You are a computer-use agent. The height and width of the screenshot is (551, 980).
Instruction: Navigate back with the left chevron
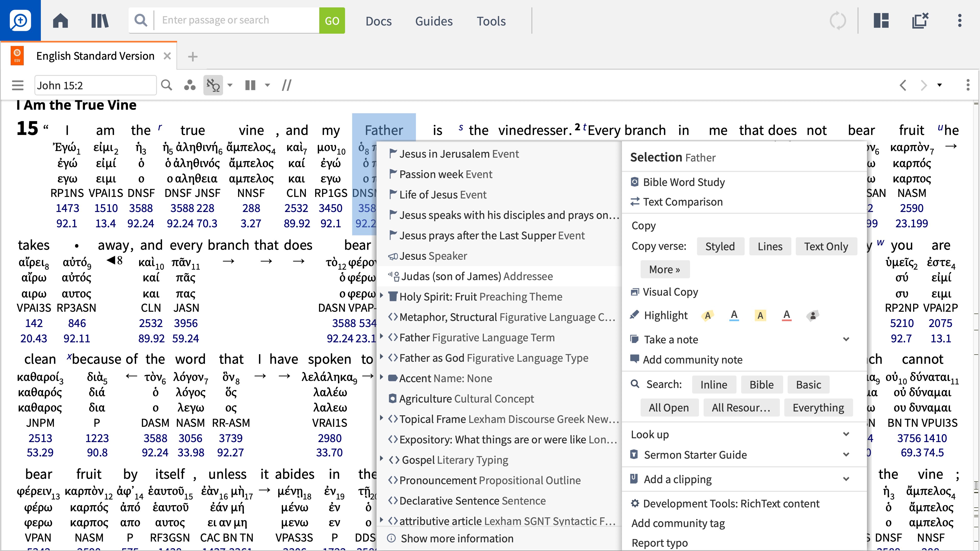click(903, 85)
